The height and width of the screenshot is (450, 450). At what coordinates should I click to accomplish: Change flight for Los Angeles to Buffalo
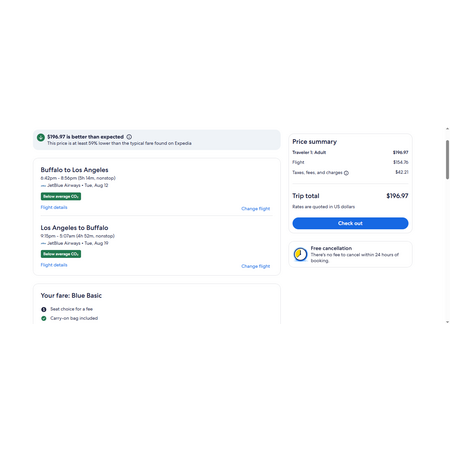256,266
